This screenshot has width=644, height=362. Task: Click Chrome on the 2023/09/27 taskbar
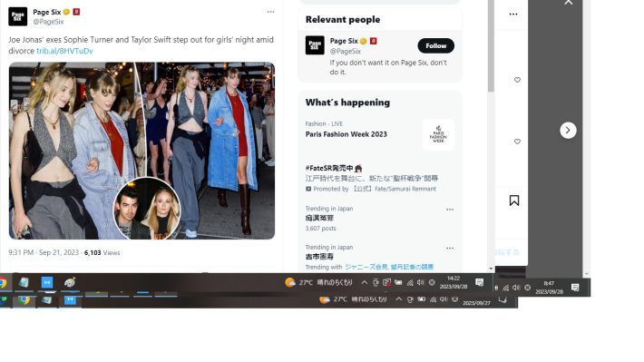pyautogui.click(x=24, y=300)
